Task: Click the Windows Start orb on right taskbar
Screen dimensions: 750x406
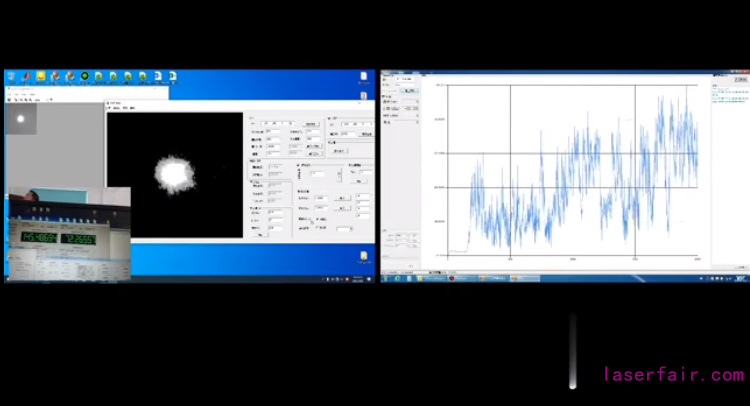Action: (x=387, y=277)
